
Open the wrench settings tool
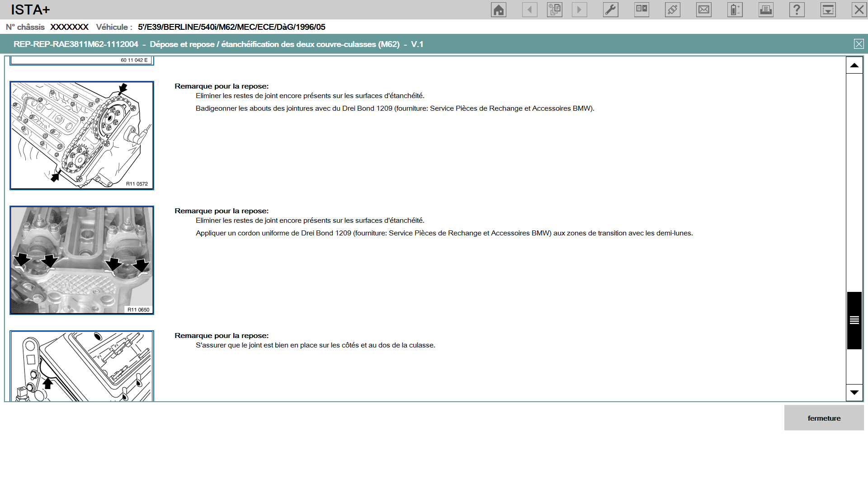610,9
